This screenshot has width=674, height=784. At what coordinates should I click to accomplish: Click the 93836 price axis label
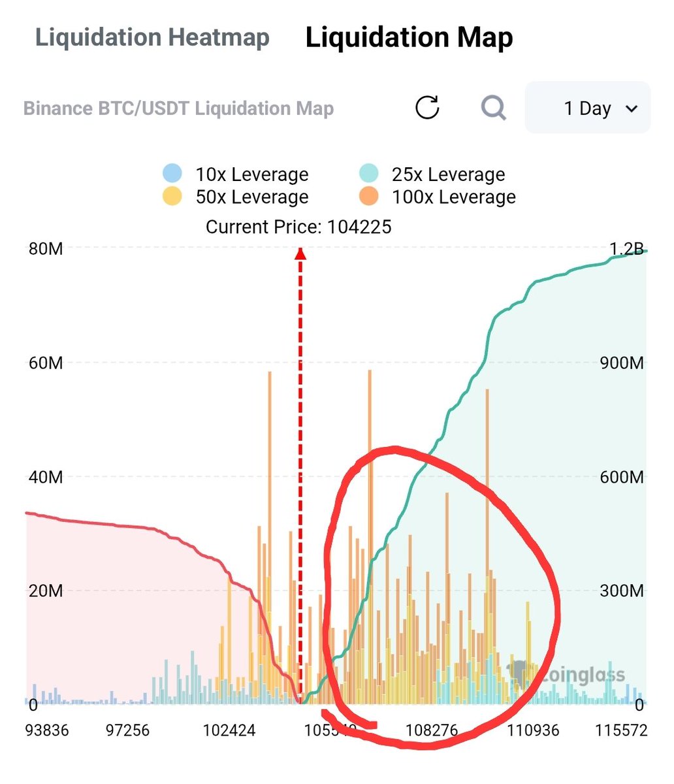[x=47, y=730]
